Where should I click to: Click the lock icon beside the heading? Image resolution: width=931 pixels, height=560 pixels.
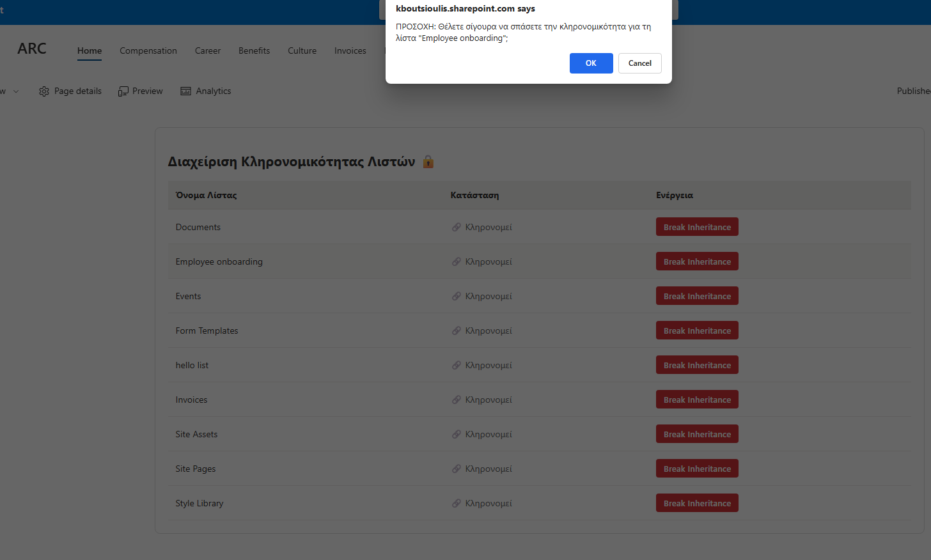point(428,162)
